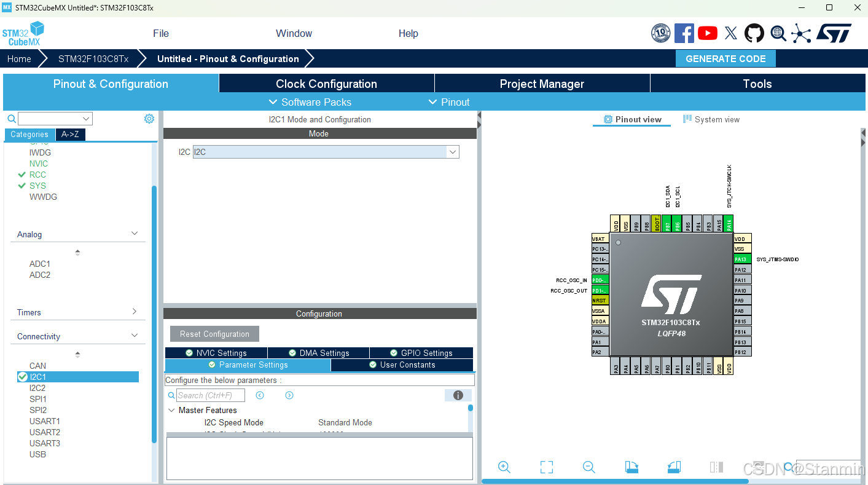The height and width of the screenshot is (485, 868).
Task: Click the PB6 I2C1_SCL pin
Action: (678, 224)
